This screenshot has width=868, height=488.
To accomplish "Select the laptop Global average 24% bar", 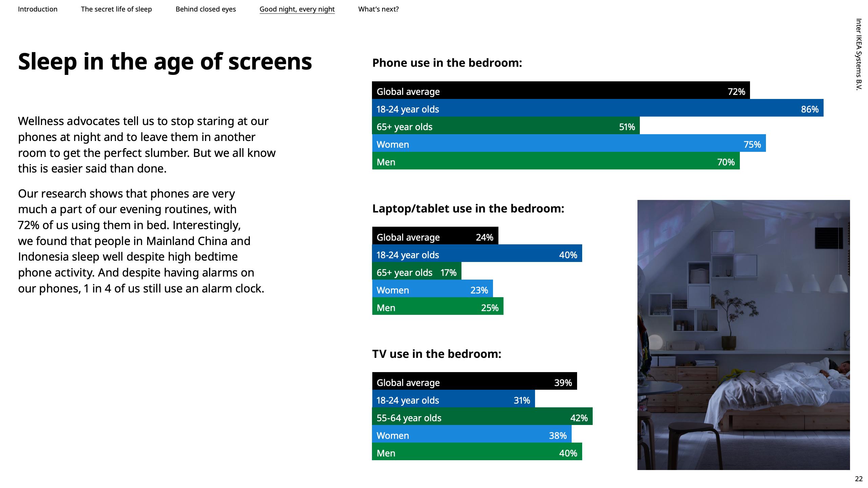I will point(435,236).
